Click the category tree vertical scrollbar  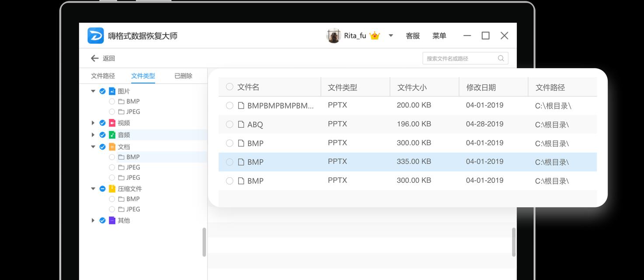(x=204, y=242)
